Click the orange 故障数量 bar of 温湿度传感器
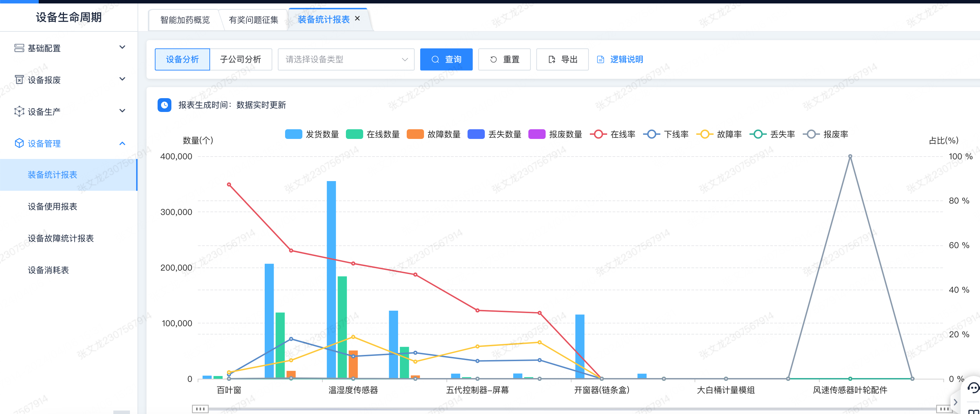 coord(353,365)
